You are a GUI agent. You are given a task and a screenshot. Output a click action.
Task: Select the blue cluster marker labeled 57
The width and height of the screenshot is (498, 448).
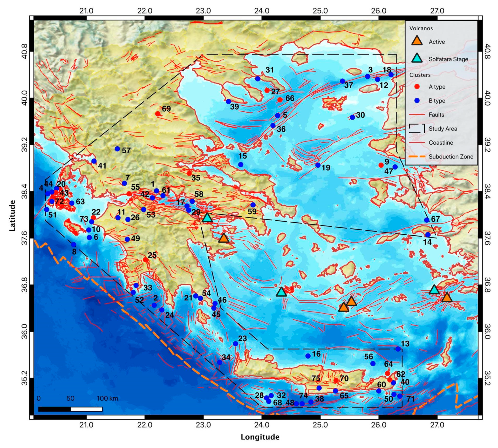pos(117,149)
